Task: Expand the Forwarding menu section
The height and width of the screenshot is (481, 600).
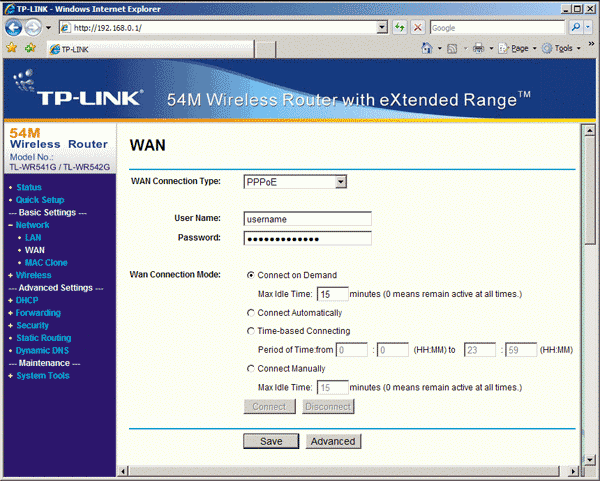Action: point(38,313)
